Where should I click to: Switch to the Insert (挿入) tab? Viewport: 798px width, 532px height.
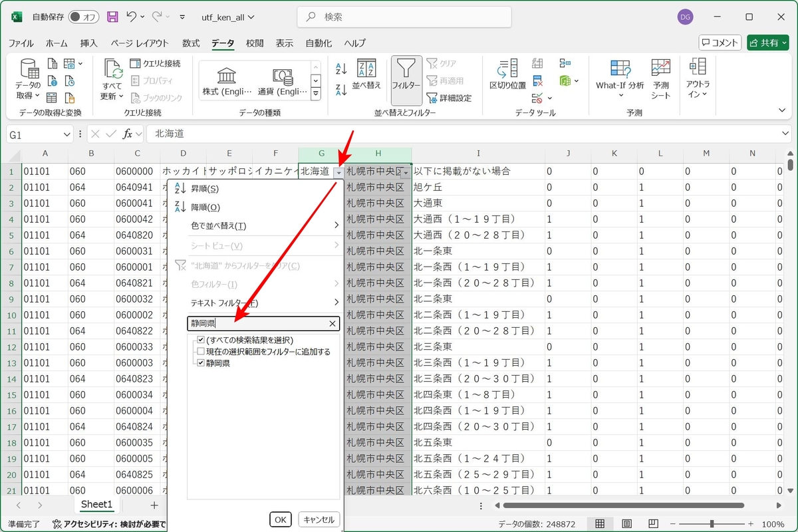88,43
